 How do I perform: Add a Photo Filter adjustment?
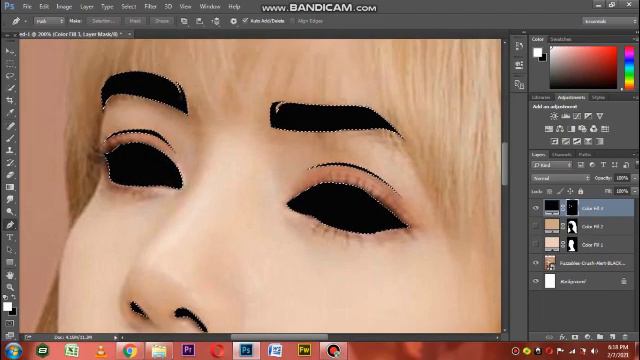[x=582, y=129]
